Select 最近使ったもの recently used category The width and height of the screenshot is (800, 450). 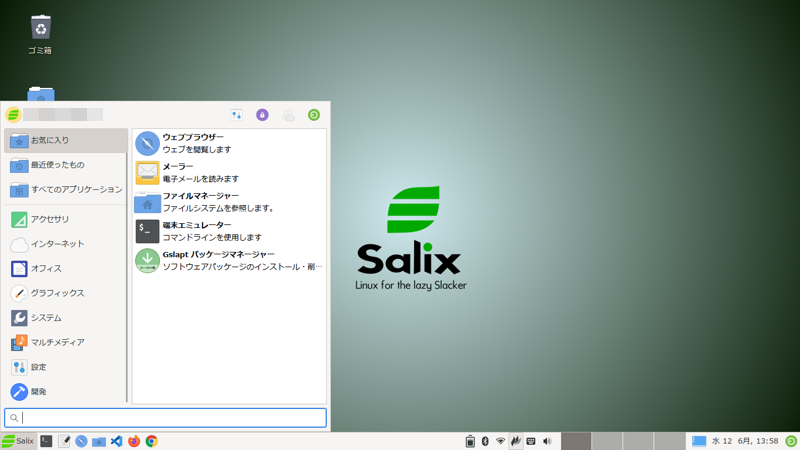(66, 165)
